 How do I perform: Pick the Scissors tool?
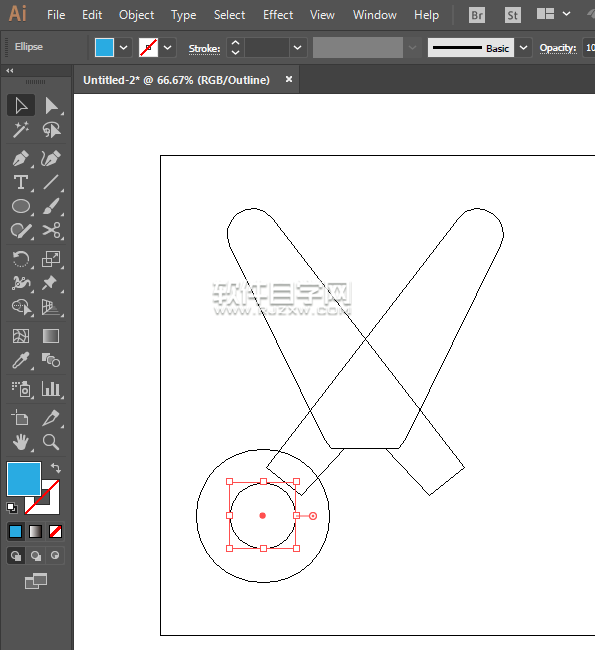point(51,230)
